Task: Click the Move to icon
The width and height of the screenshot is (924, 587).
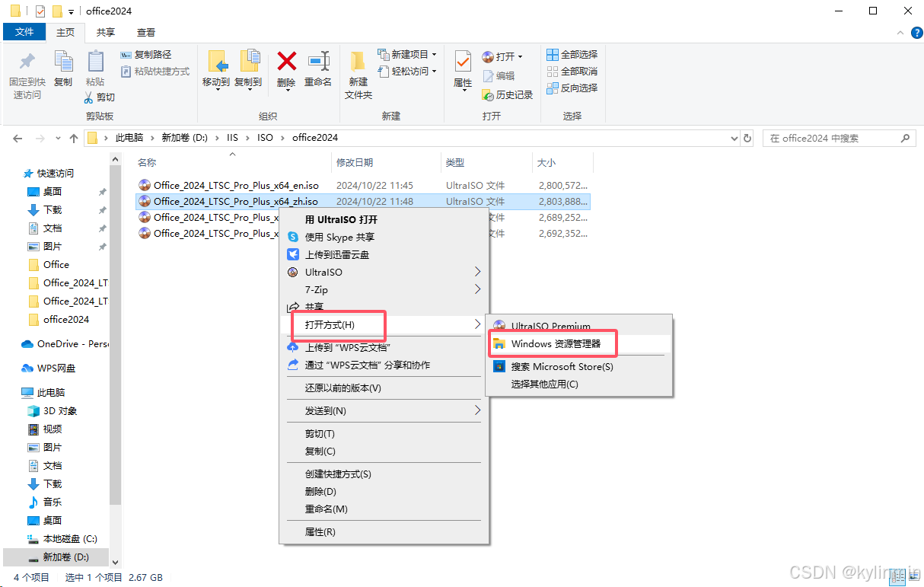Action: pos(216,62)
